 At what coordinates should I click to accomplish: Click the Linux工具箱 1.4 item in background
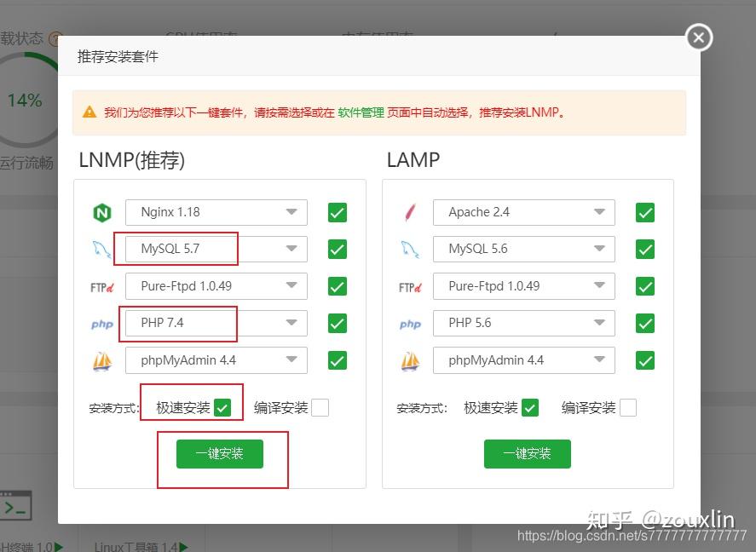coord(141,547)
